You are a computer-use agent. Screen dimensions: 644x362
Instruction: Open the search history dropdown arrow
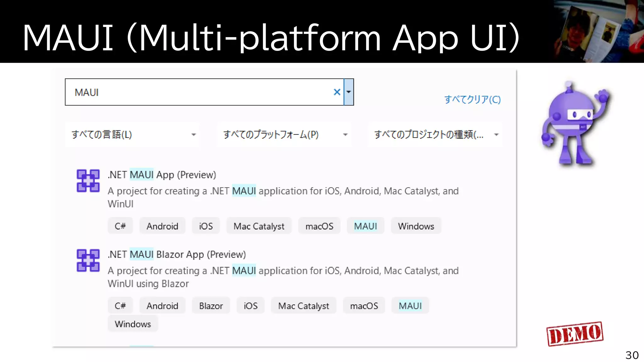tap(349, 92)
